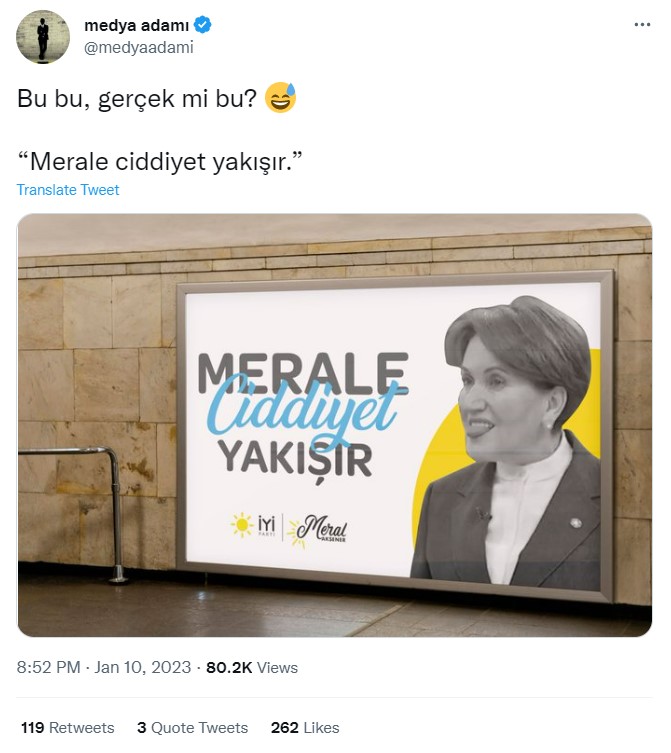Click the Jan 10, 2023 date
This screenshot has width=671, height=753.
point(143,667)
